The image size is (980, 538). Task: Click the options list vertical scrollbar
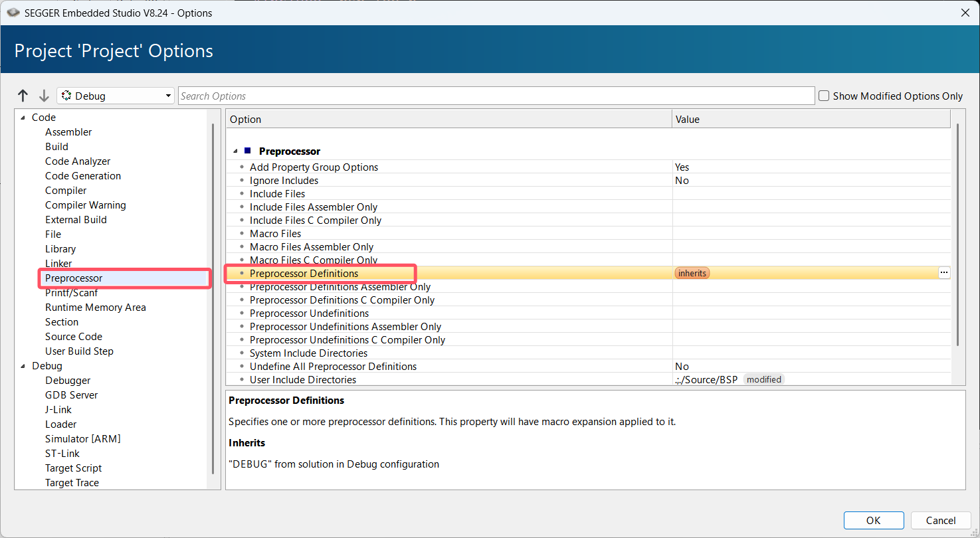click(957, 234)
